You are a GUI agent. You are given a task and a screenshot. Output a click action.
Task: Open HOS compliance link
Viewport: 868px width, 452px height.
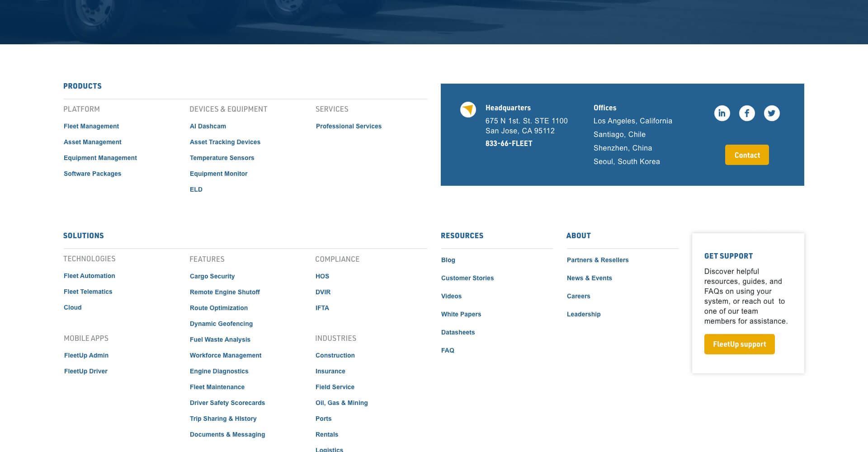click(322, 276)
